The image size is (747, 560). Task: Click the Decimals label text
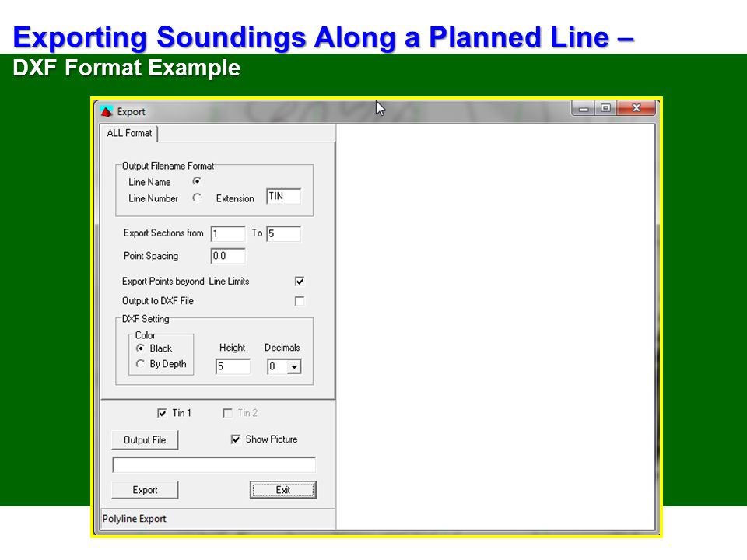coord(282,348)
